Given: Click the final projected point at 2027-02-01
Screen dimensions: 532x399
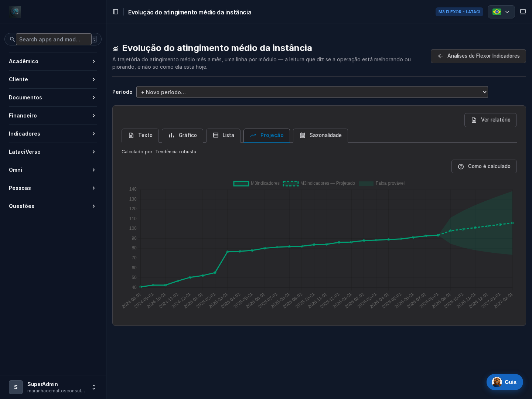Looking at the screenshot, I should pos(512,223).
